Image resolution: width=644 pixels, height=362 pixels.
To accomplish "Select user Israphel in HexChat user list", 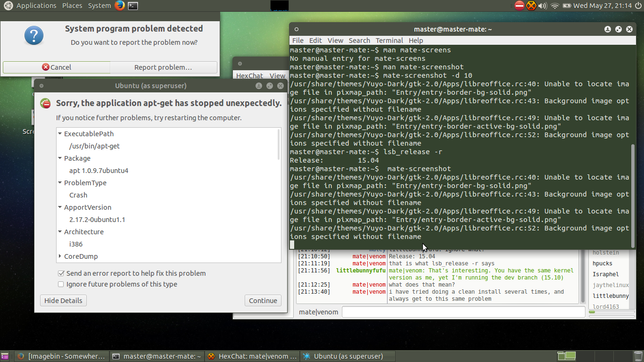I will point(605,274).
